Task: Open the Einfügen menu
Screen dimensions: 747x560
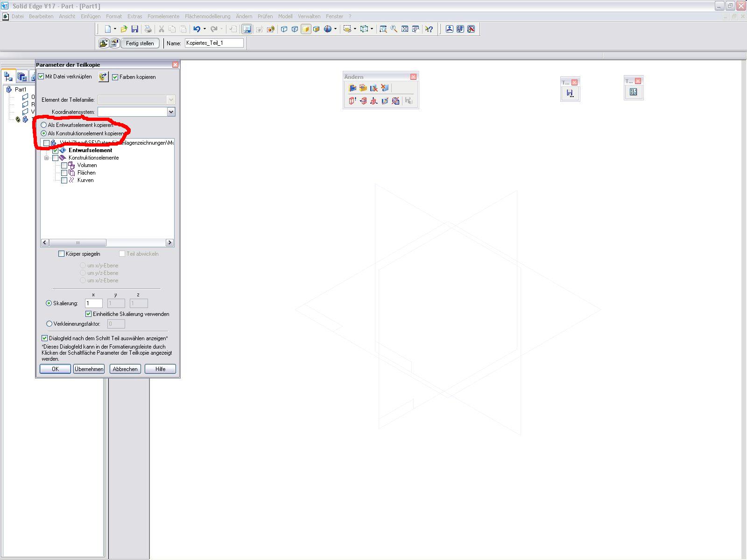Action: pyautogui.click(x=91, y=16)
